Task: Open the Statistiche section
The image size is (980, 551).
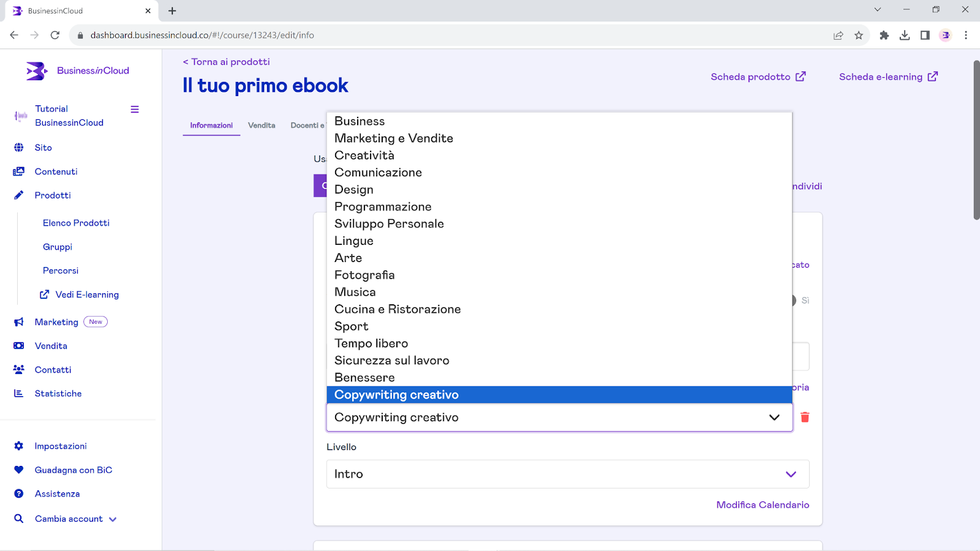Action: pos(58,394)
